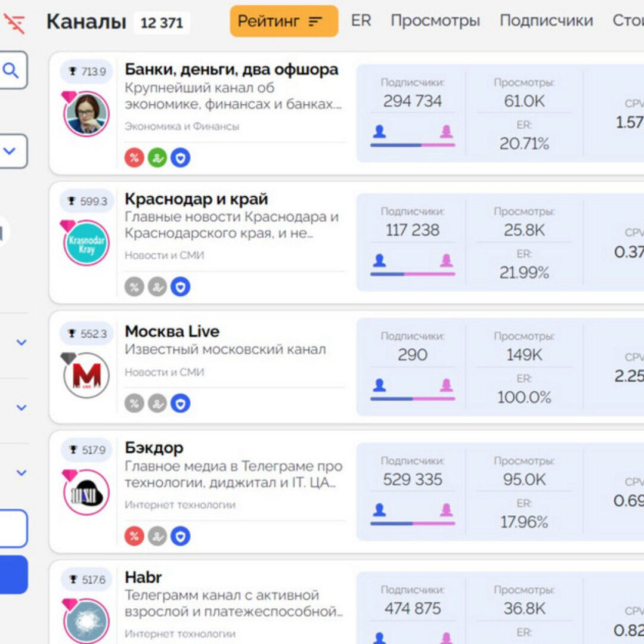
Task: Expand the second collapsed sidebar filter chevron
Action: [21, 408]
